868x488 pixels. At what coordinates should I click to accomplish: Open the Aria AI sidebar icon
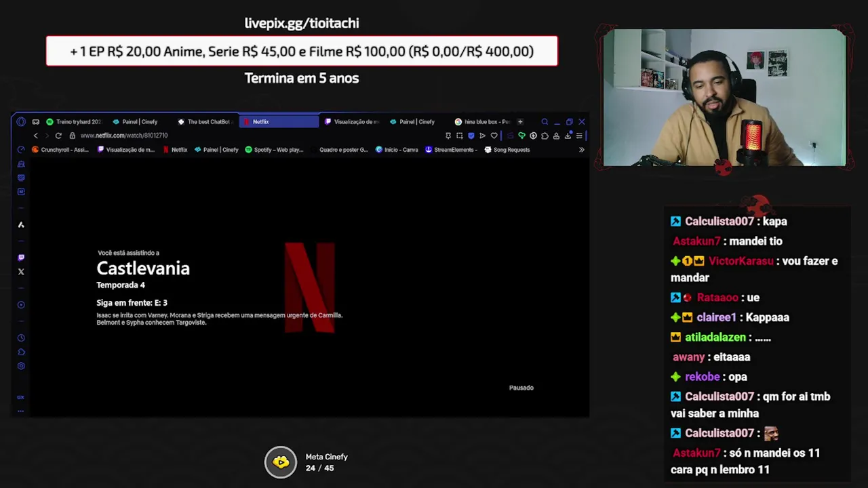pyautogui.click(x=21, y=224)
